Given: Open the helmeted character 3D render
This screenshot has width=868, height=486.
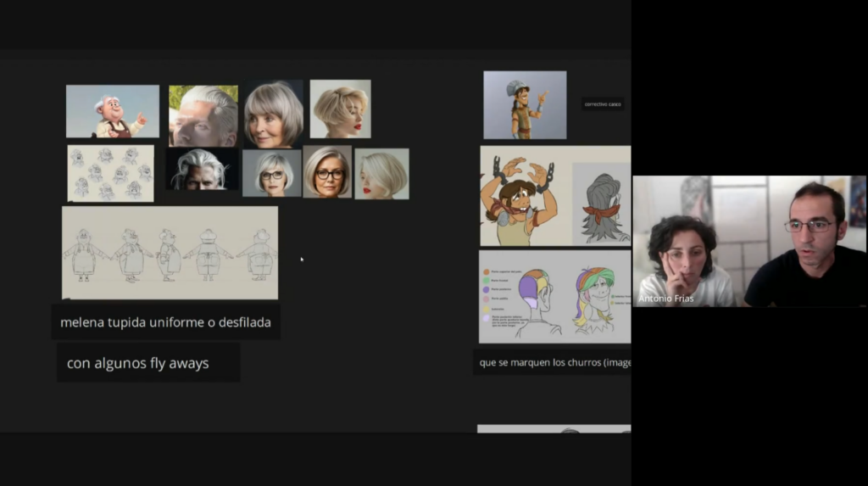Looking at the screenshot, I should click(525, 104).
